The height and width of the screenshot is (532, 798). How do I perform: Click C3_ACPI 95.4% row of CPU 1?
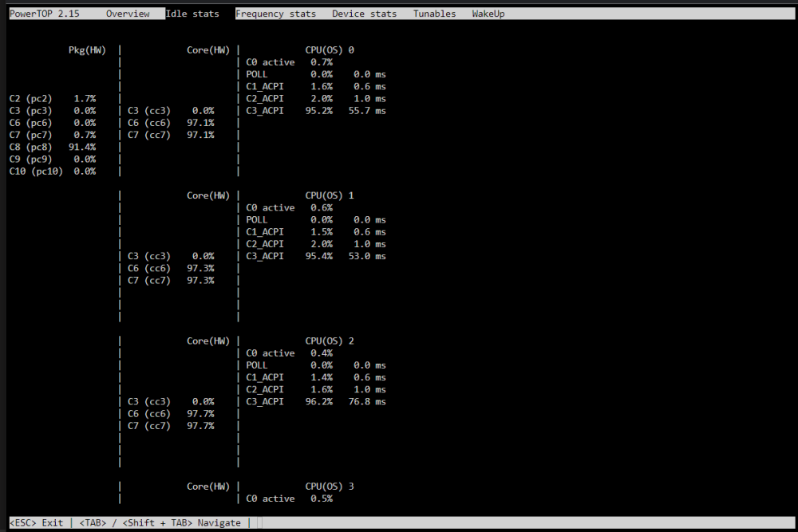click(315, 256)
